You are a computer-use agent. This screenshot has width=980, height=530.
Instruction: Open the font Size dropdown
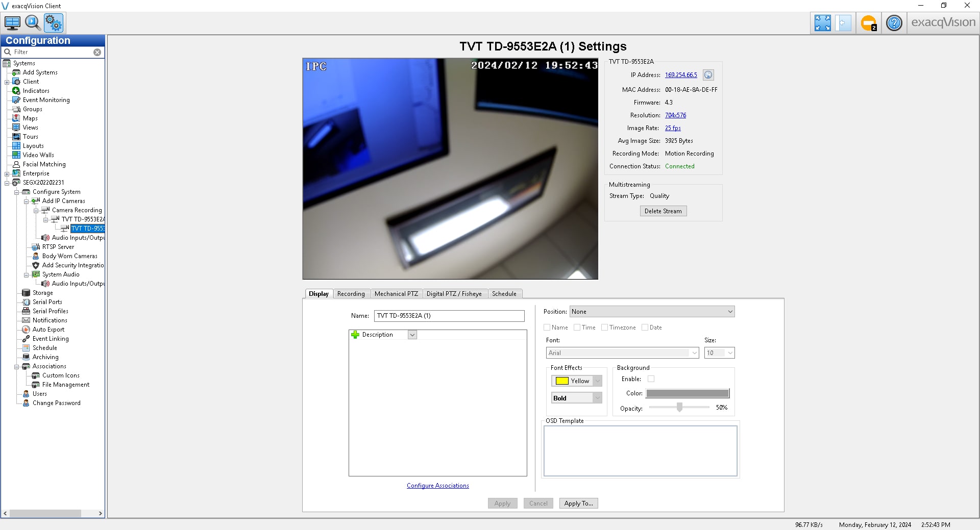719,353
